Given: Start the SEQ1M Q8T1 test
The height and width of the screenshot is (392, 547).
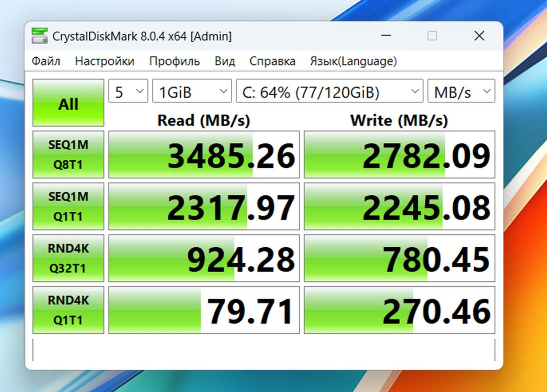Looking at the screenshot, I should click(68, 154).
